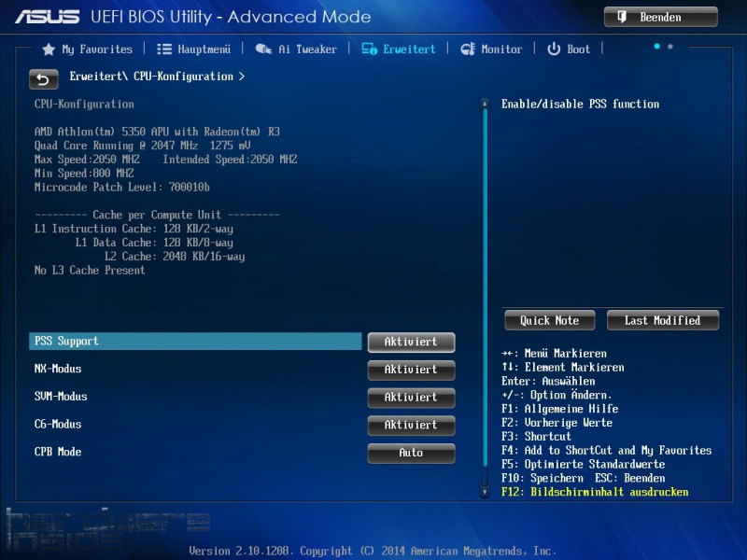
Task: Click the list icon beside Hauptmenü
Action: (x=164, y=49)
